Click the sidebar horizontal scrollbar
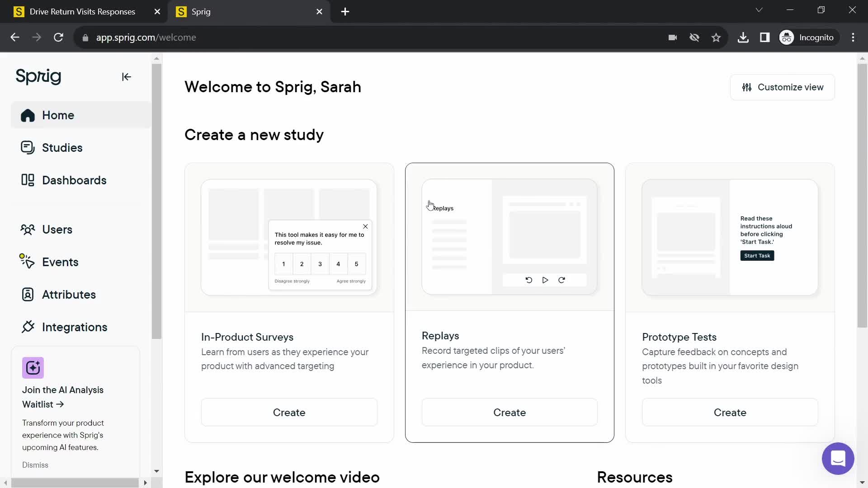Image resolution: width=868 pixels, height=488 pixels. pos(75,483)
